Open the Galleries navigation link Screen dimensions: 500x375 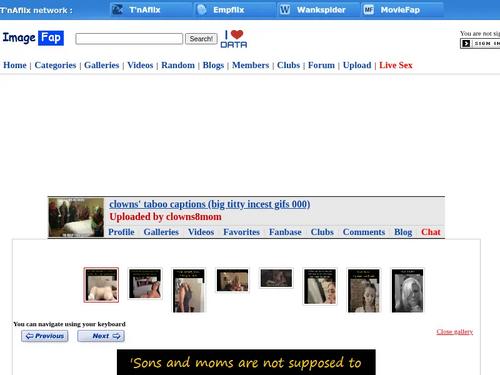(x=102, y=65)
